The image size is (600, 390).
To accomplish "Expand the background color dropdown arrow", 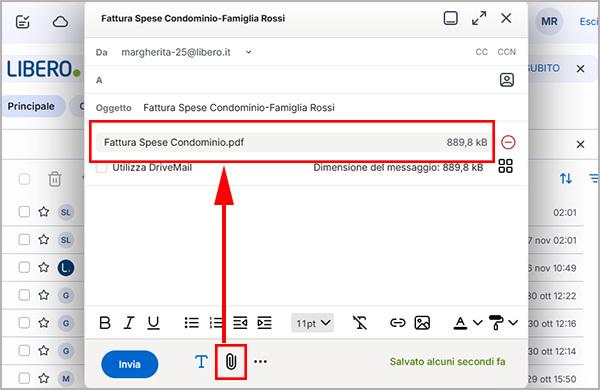I will click(x=513, y=323).
